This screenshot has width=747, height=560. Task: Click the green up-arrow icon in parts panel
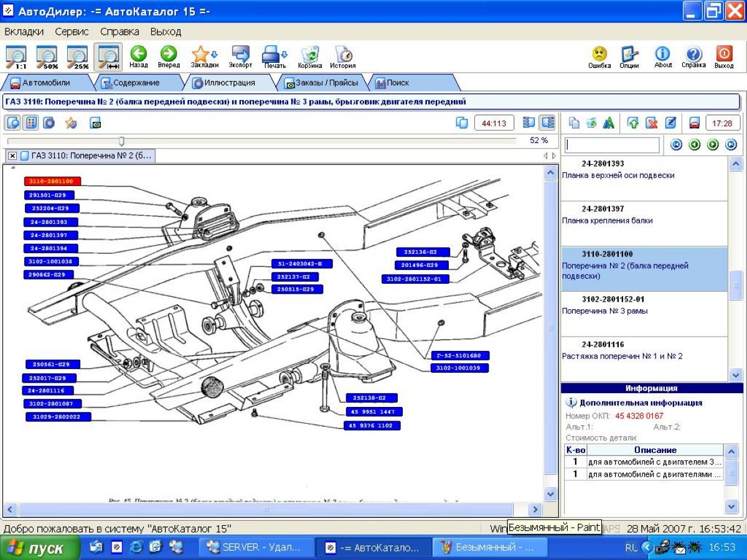point(633,123)
